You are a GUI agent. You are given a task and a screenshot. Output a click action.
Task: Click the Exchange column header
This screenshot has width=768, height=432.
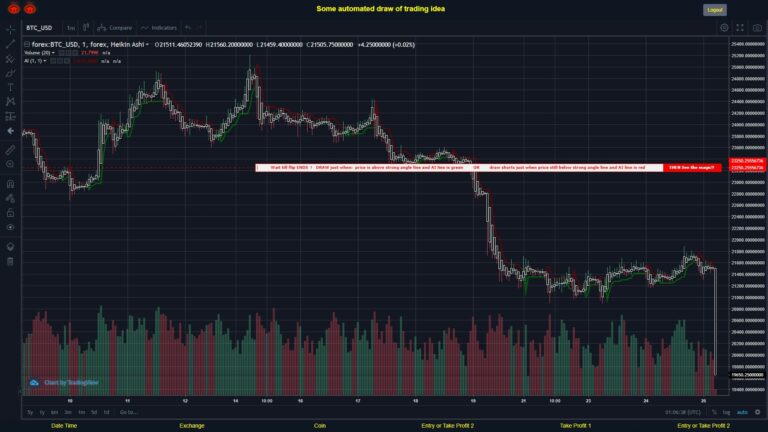pos(192,426)
